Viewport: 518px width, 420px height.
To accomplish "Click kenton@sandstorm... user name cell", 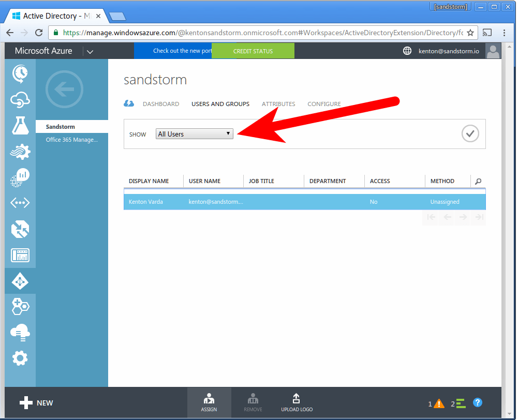I will click(x=216, y=202).
